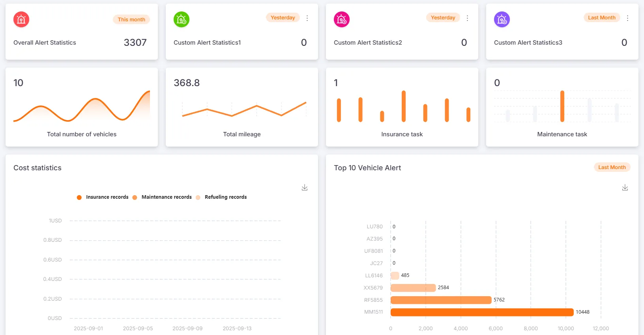Image resolution: width=644 pixels, height=335 pixels.
Task: Click the This month badge
Action: pyautogui.click(x=131, y=19)
